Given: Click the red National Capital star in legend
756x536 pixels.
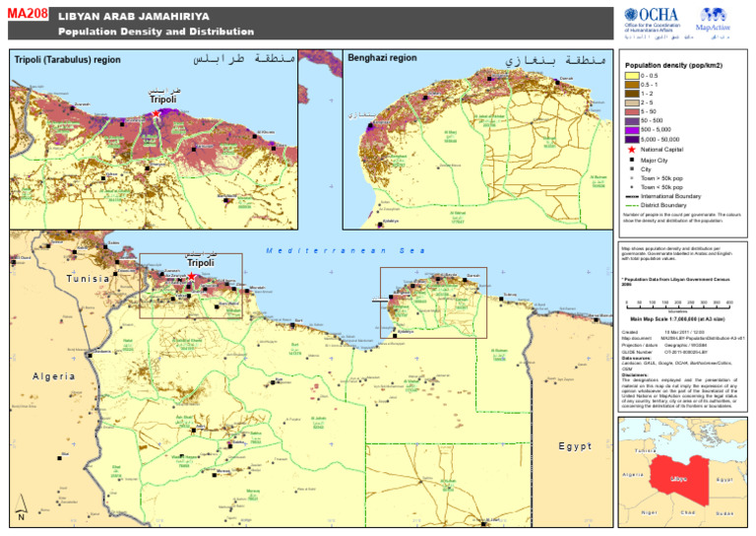Looking at the screenshot, I should (x=631, y=149).
